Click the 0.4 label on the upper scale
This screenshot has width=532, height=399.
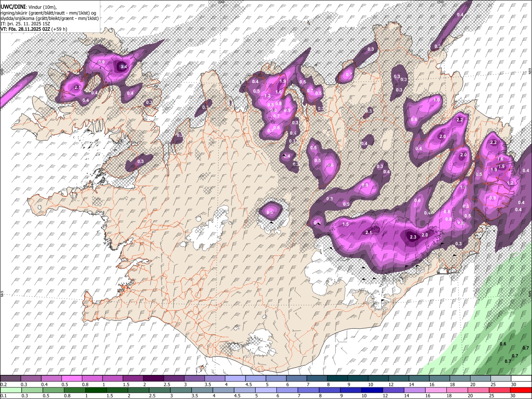44,384
